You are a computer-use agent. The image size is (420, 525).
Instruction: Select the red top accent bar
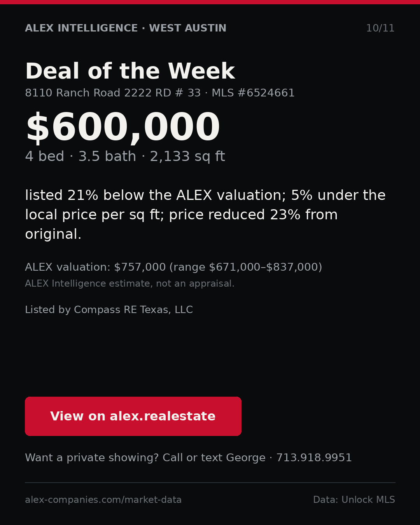(210, 2)
